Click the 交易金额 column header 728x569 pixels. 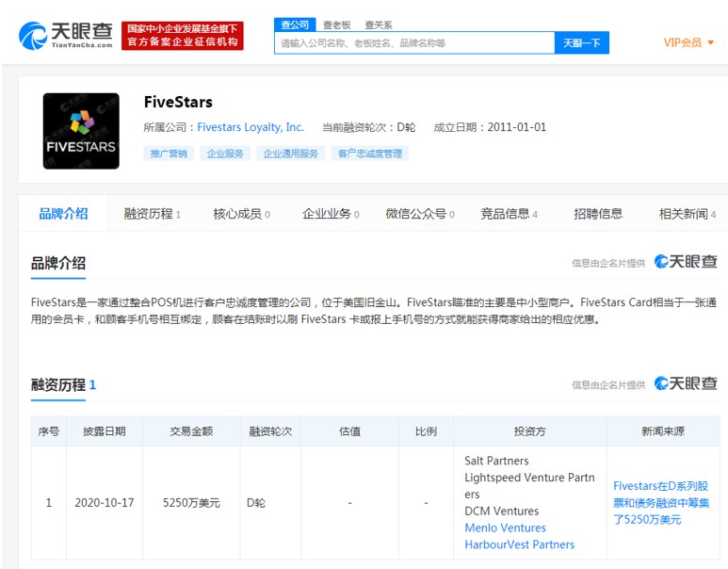coord(191,431)
